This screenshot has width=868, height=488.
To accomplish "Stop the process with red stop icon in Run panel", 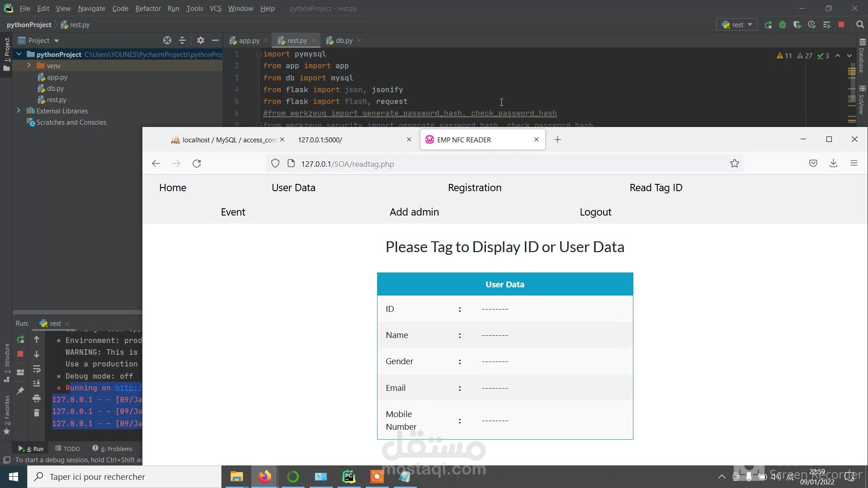I will click(20, 354).
